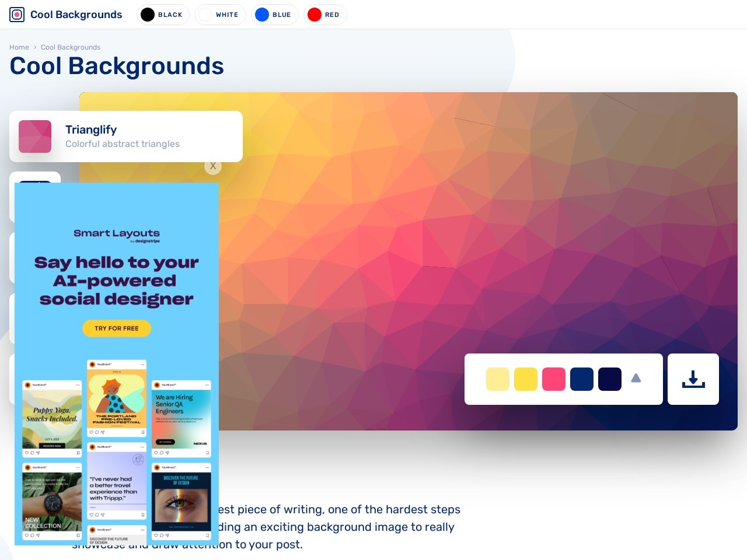Open the White backgrounds filter
Viewport: 747px width, 560px height.
(x=221, y=15)
